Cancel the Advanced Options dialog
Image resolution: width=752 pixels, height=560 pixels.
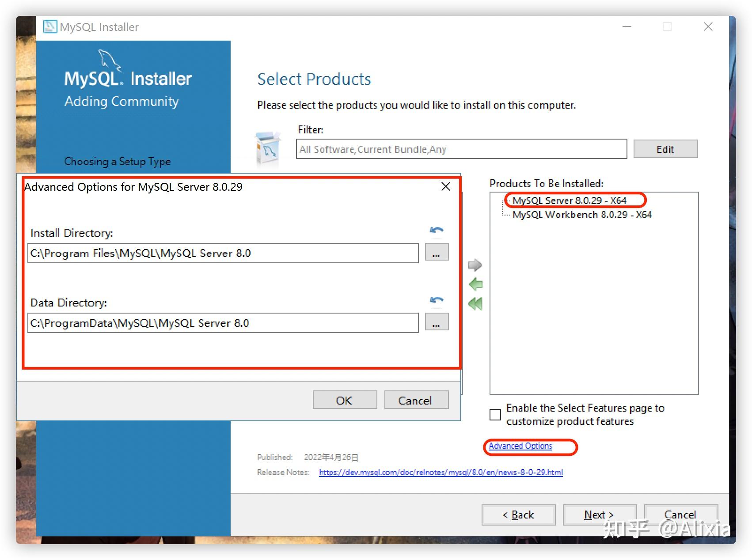416,400
